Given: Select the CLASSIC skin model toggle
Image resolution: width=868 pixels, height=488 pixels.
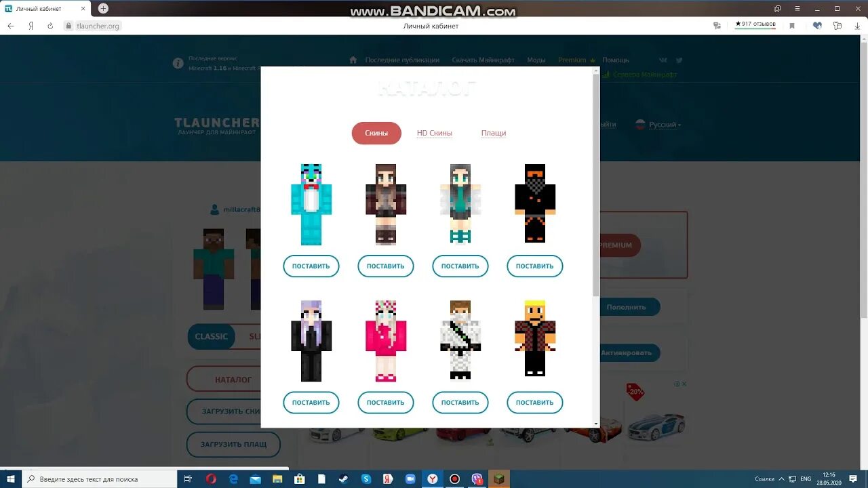Looking at the screenshot, I should [211, 337].
